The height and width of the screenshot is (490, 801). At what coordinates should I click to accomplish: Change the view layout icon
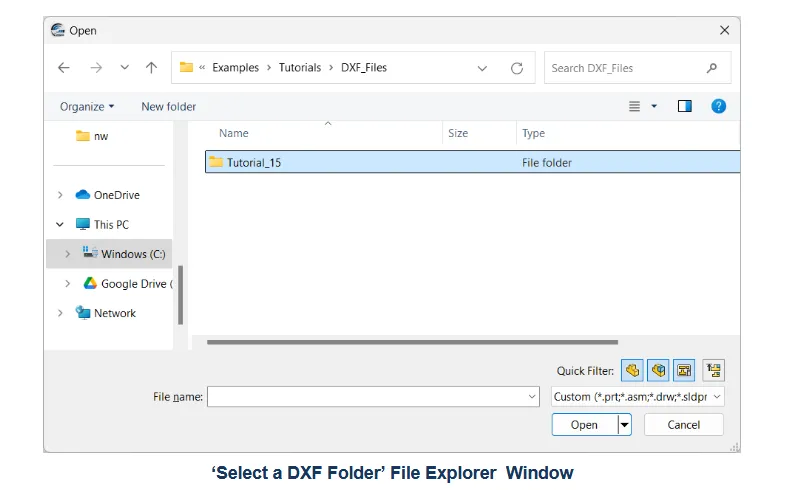634,106
